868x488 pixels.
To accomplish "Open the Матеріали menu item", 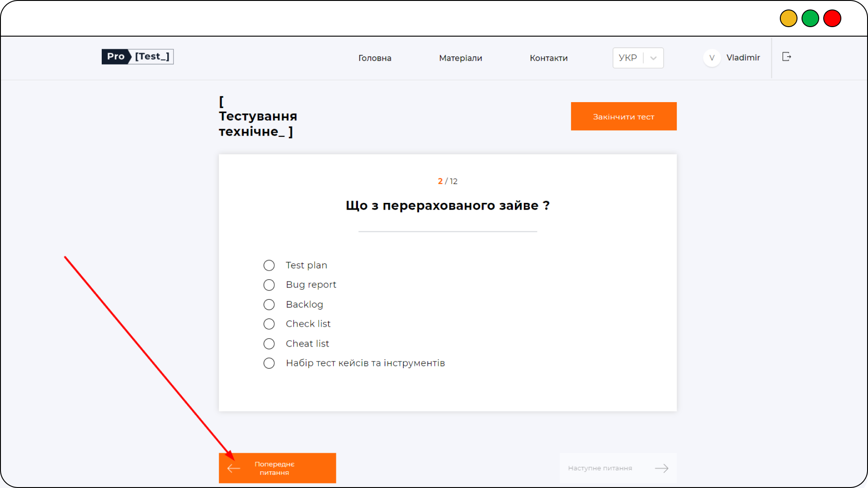I will pyautogui.click(x=461, y=58).
